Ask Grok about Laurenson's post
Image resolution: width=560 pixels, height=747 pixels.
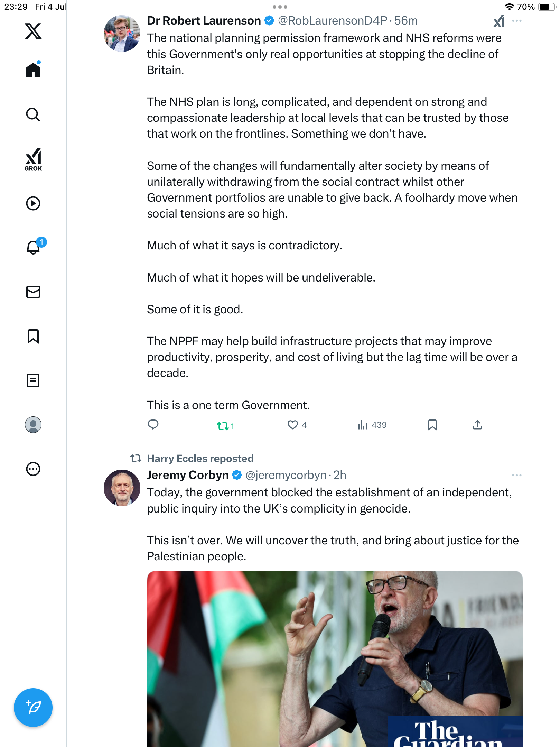coord(499,21)
